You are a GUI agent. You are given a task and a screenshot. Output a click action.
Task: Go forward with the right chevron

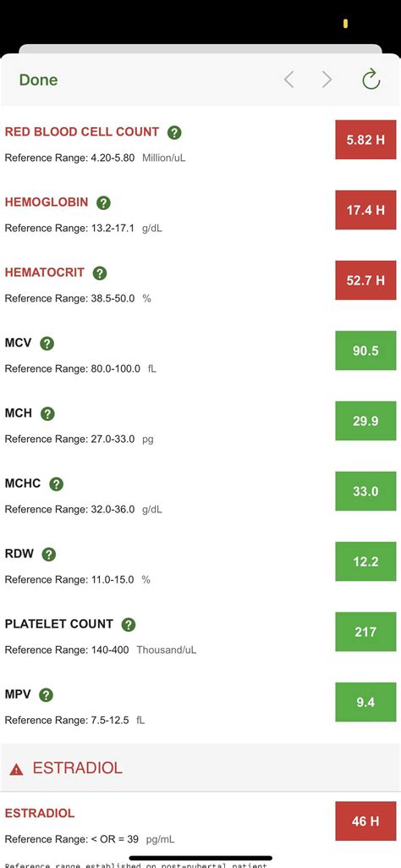[x=327, y=80]
